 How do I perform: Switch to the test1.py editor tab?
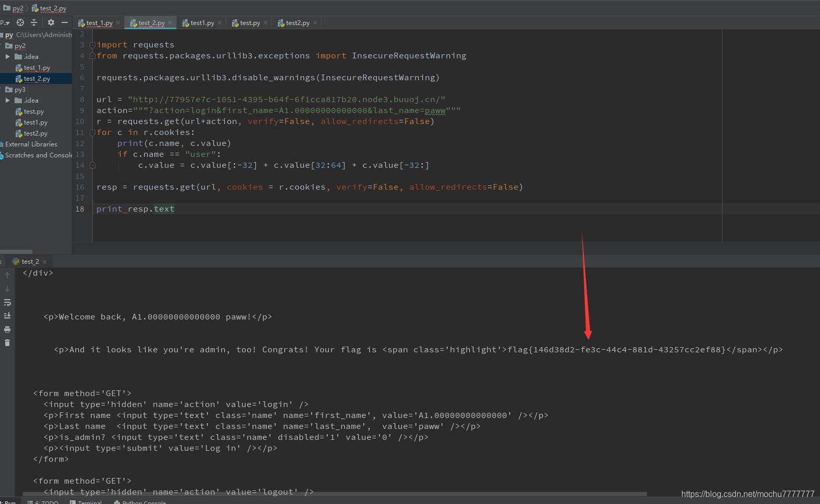coord(202,23)
